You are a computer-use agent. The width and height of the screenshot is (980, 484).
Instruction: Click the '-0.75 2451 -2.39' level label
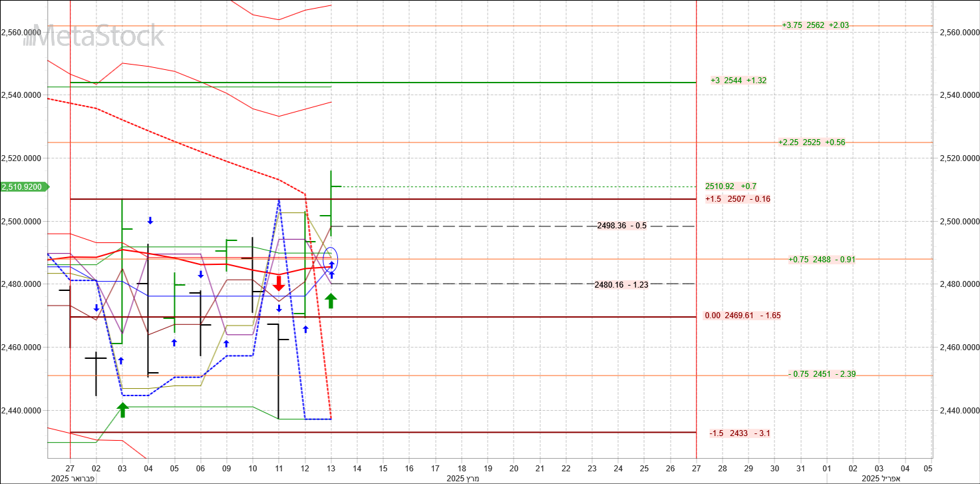click(x=822, y=374)
